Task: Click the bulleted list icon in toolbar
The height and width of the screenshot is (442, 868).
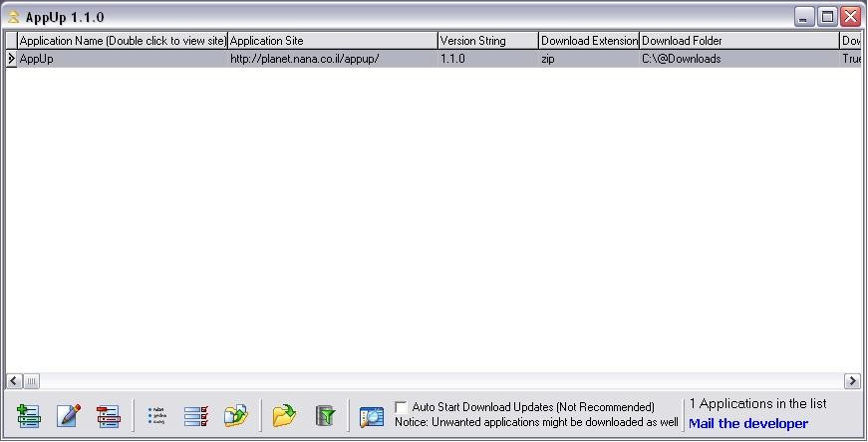Action: click(156, 416)
